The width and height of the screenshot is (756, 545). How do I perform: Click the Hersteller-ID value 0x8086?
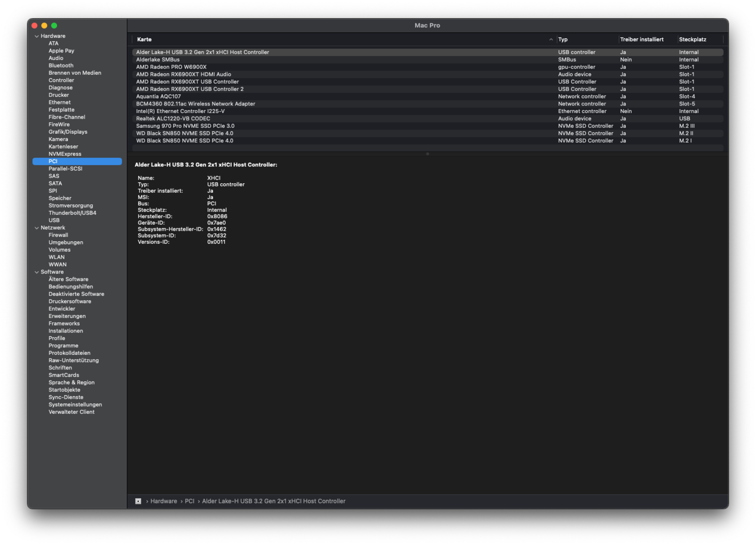point(217,216)
